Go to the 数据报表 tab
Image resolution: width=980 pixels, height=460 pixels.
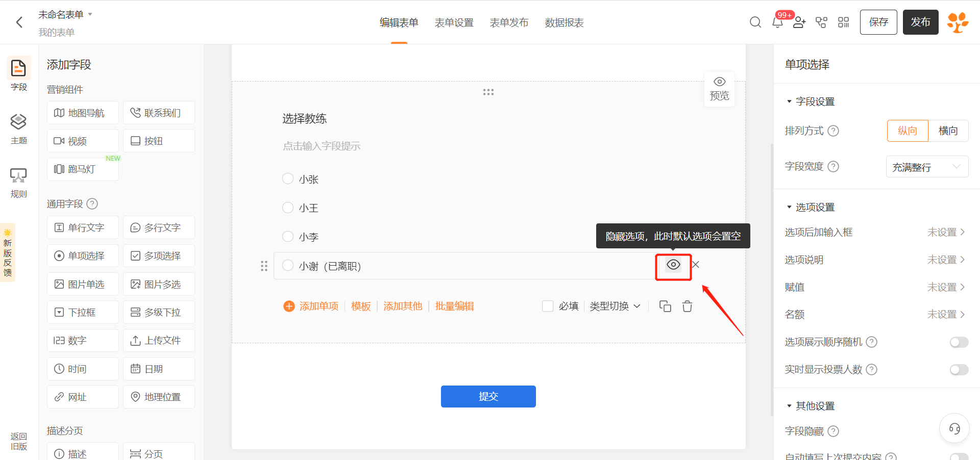(564, 22)
